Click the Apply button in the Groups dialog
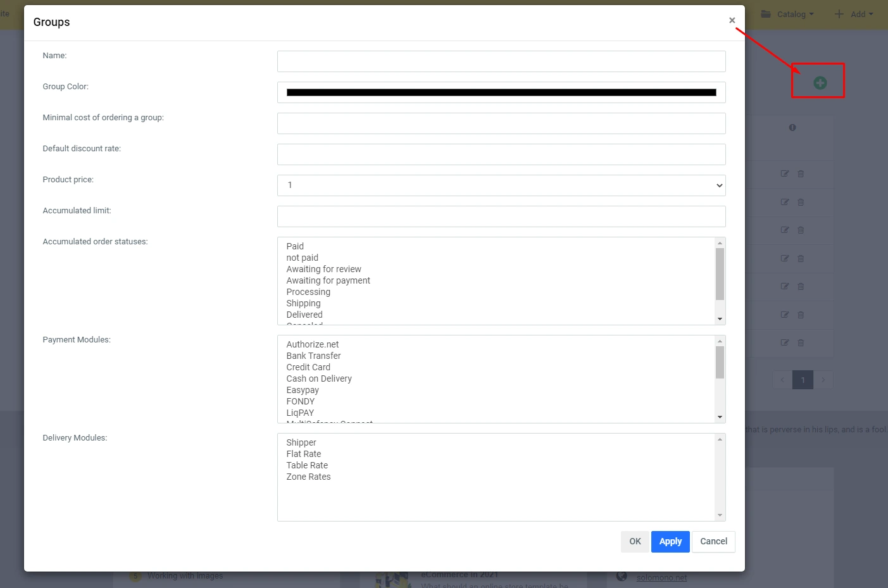The width and height of the screenshot is (888, 588). coord(670,541)
